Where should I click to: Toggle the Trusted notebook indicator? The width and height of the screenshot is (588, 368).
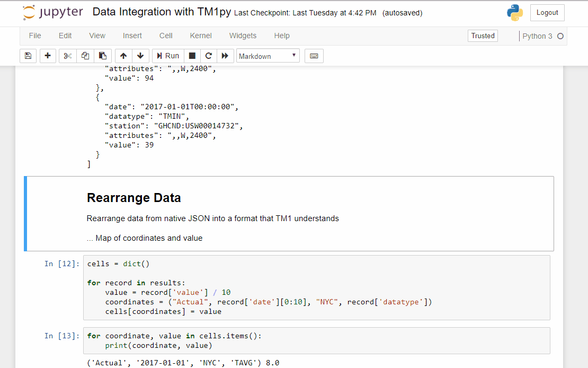pos(483,36)
